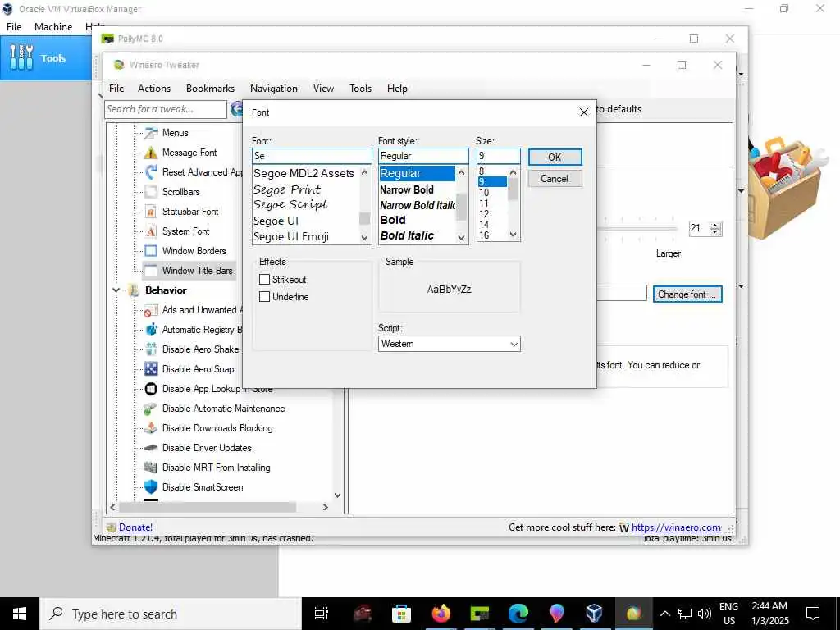The width and height of the screenshot is (840, 630).
Task: Open the winaero.com link
Action: 676,527
